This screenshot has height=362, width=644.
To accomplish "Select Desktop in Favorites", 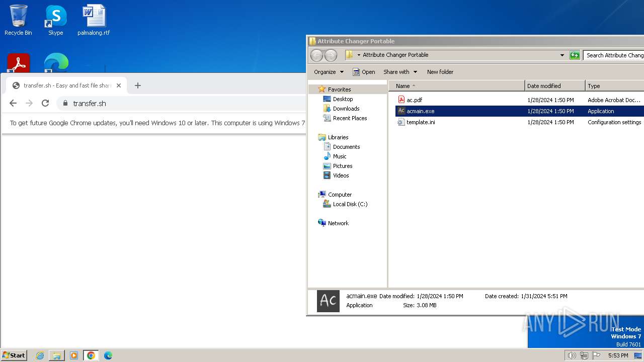I will [343, 99].
